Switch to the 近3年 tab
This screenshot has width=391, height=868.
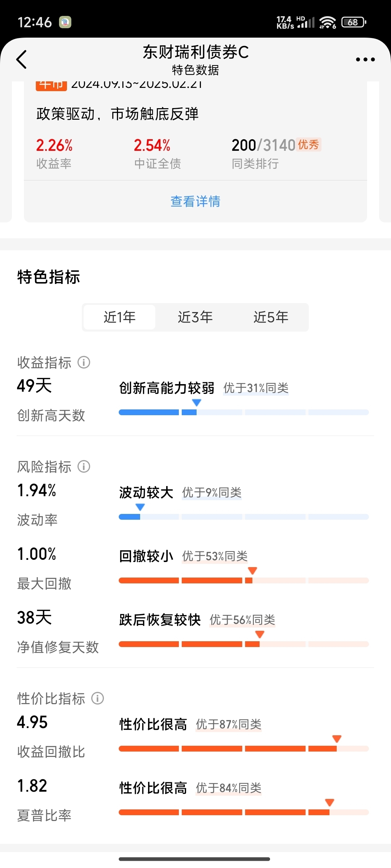[x=195, y=317]
